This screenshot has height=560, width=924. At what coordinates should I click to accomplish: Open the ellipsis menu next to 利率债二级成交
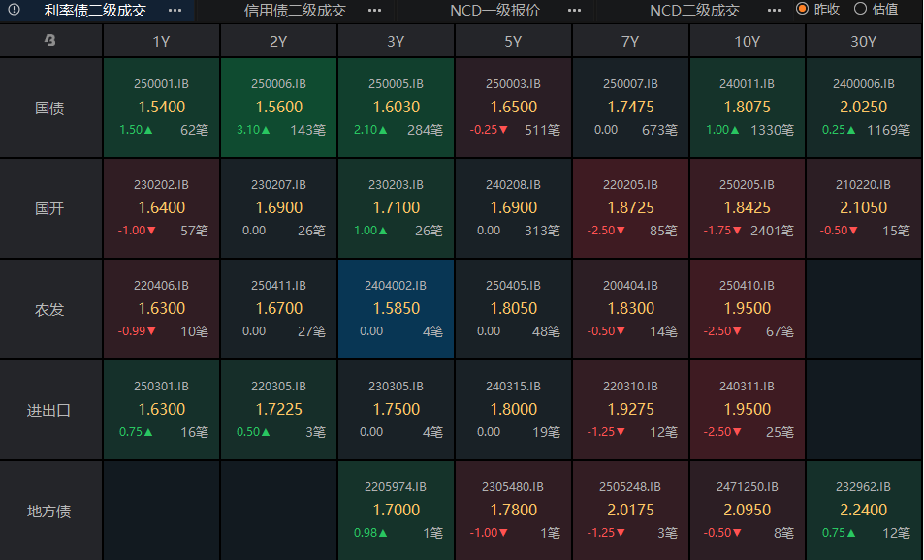click(175, 10)
